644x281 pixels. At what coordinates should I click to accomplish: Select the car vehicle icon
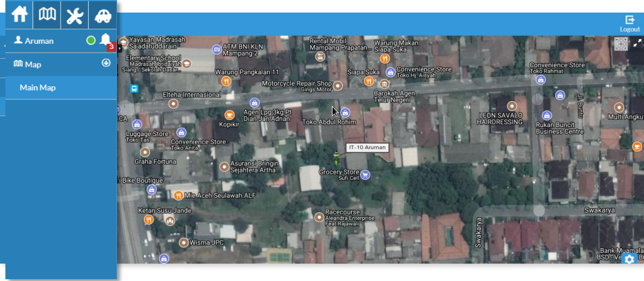tap(103, 15)
